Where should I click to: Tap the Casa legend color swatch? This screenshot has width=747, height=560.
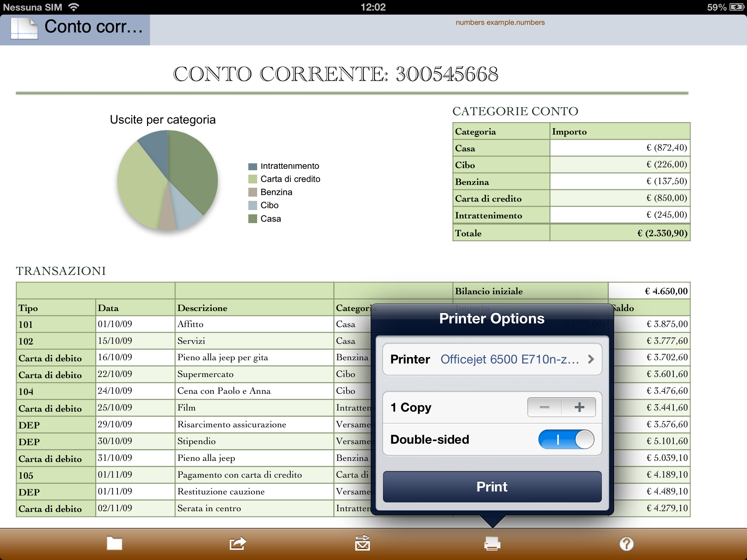tap(252, 219)
